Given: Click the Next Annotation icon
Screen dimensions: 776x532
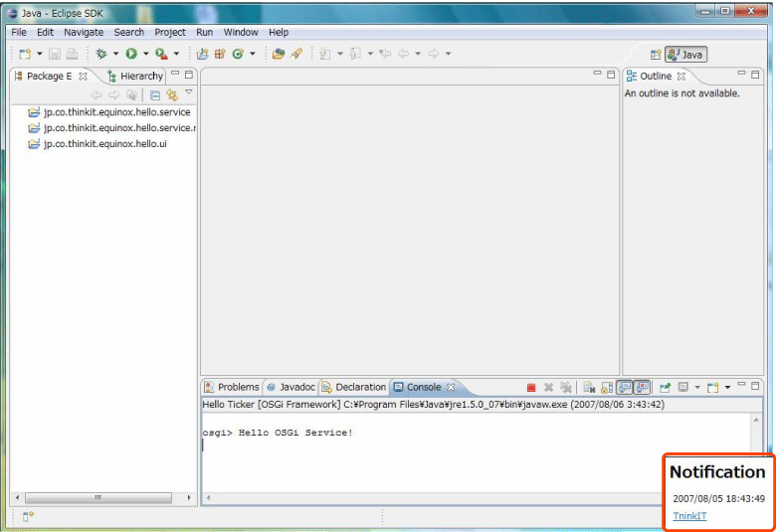Looking at the screenshot, I should [325, 54].
